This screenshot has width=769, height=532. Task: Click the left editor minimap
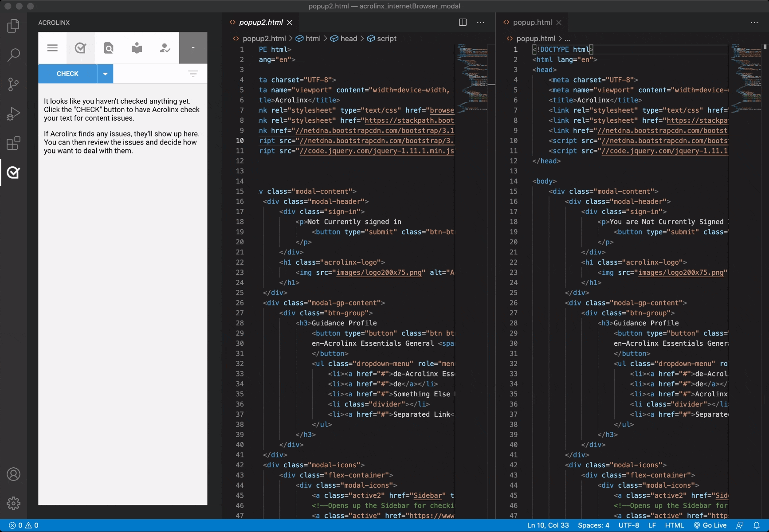[x=473, y=78]
